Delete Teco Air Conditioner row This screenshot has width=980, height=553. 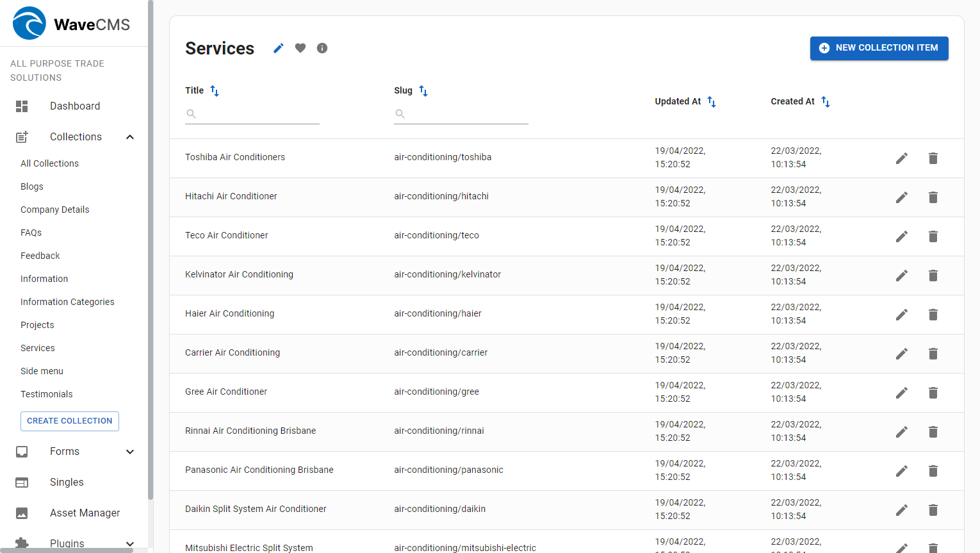pyautogui.click(x=933, y=236)
